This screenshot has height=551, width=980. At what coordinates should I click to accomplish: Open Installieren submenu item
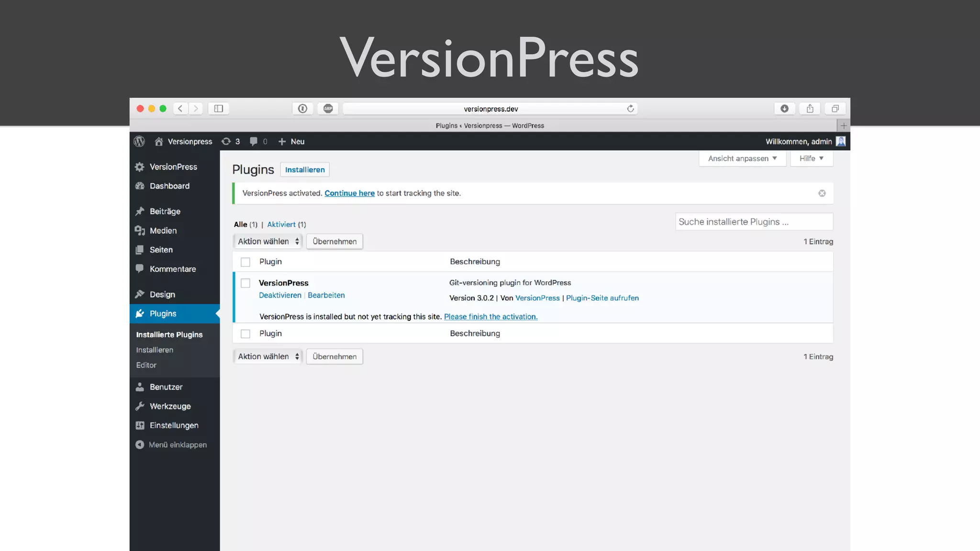(x=155, y=350)
